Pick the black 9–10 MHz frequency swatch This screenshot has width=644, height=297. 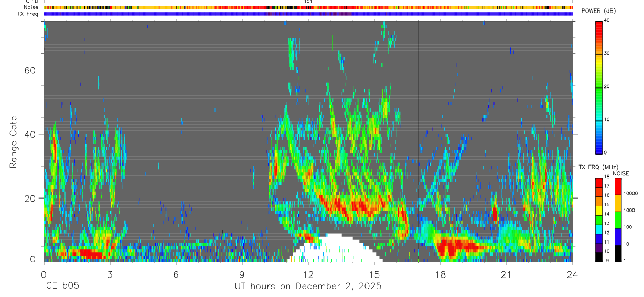[599, 256]
